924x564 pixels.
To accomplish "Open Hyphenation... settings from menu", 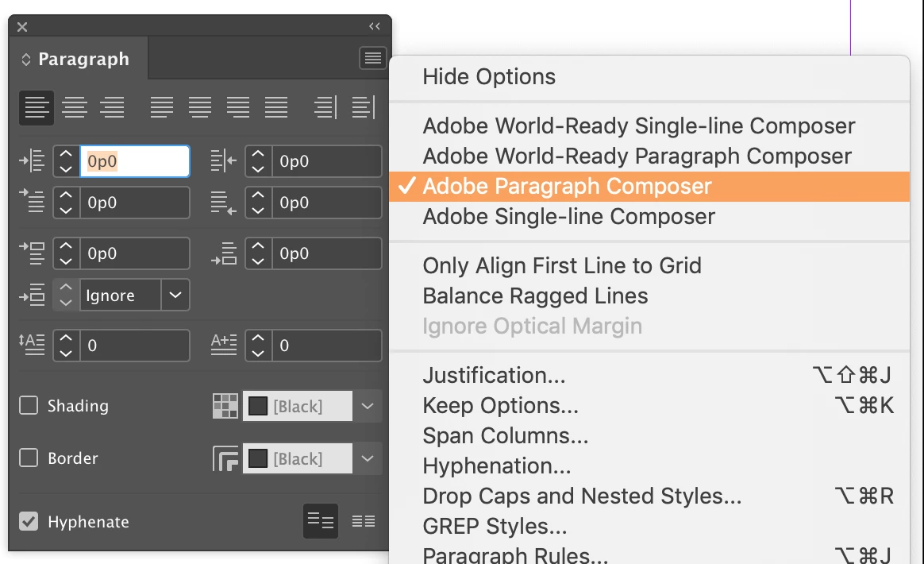I will point(649,465).
